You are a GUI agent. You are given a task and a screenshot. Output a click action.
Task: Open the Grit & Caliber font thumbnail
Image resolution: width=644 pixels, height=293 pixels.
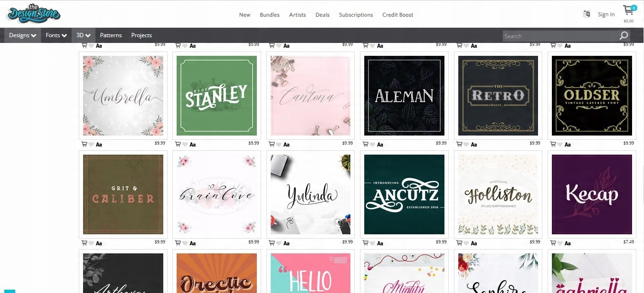click(x=123, y=195)
